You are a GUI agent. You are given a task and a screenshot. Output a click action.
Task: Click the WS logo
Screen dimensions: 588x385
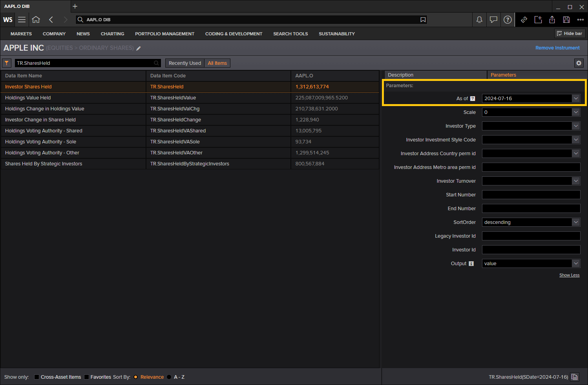tap(8, 20)
